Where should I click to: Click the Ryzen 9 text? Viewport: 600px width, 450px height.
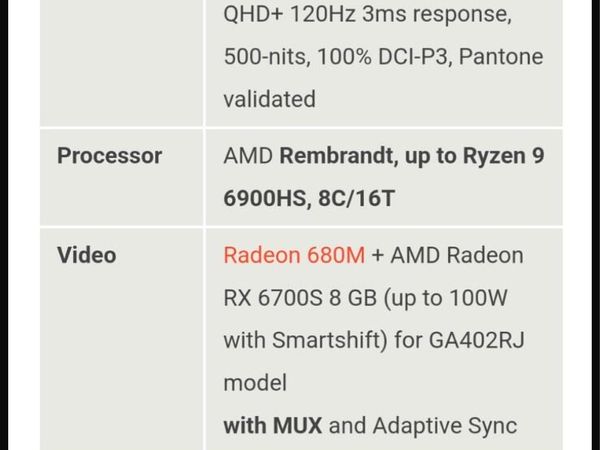point(504,156)
